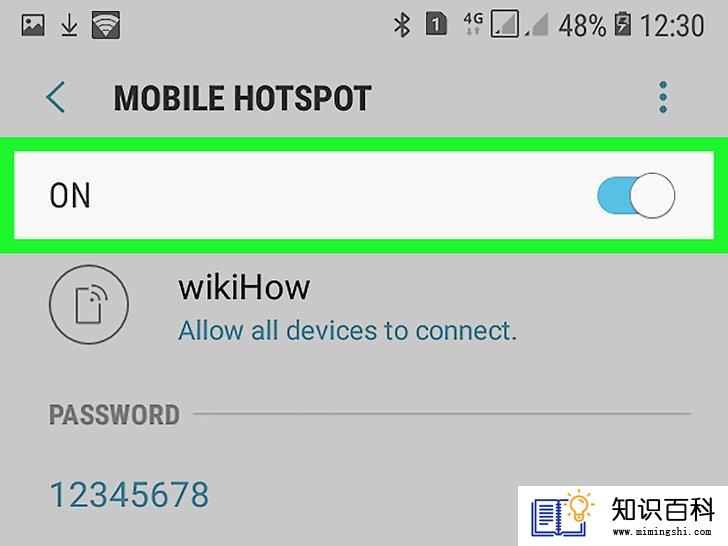Tap the book and lightbulb watermark logo
This screenshot has height=546, width=728.
[563, 515]
